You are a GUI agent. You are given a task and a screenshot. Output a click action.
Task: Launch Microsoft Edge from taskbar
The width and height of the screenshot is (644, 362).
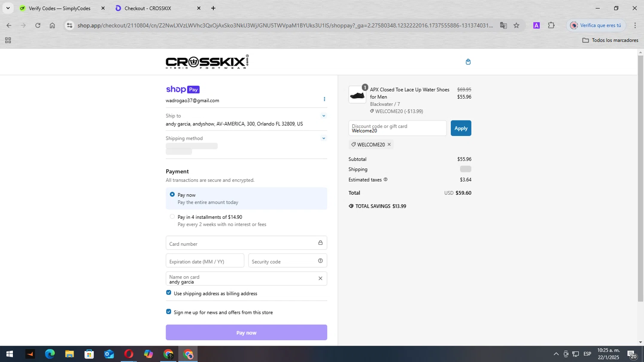pyautogui.click(x=50, y=354)
